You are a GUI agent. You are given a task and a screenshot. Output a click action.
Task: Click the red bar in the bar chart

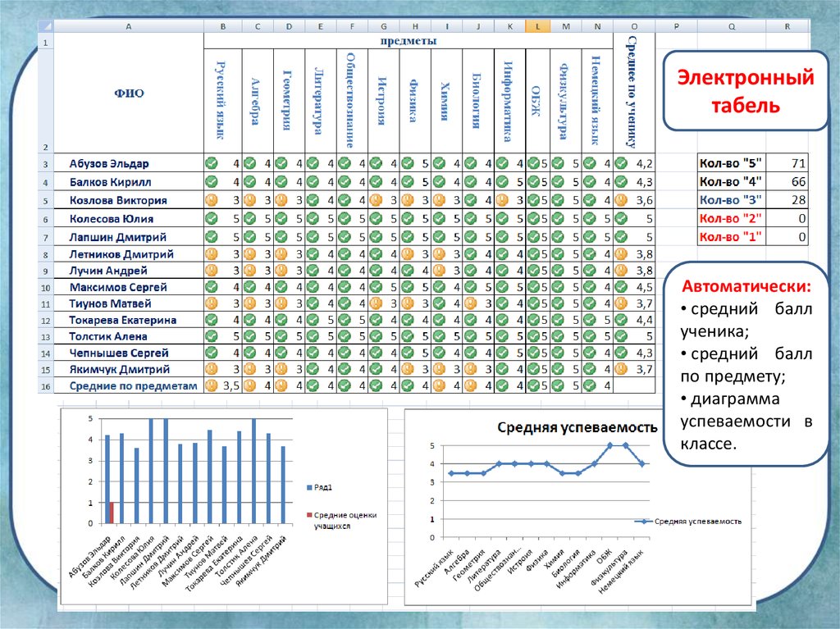[112, 513]
